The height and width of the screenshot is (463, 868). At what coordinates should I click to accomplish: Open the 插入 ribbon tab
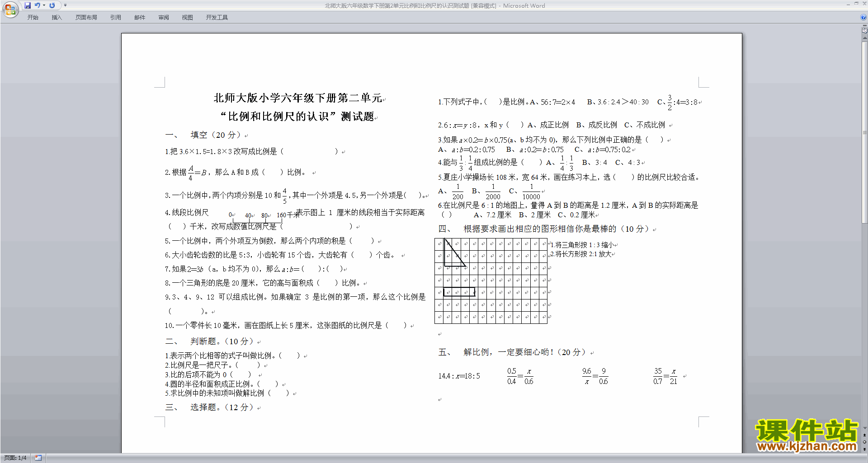pyautogui.click(x=57, y=17)
